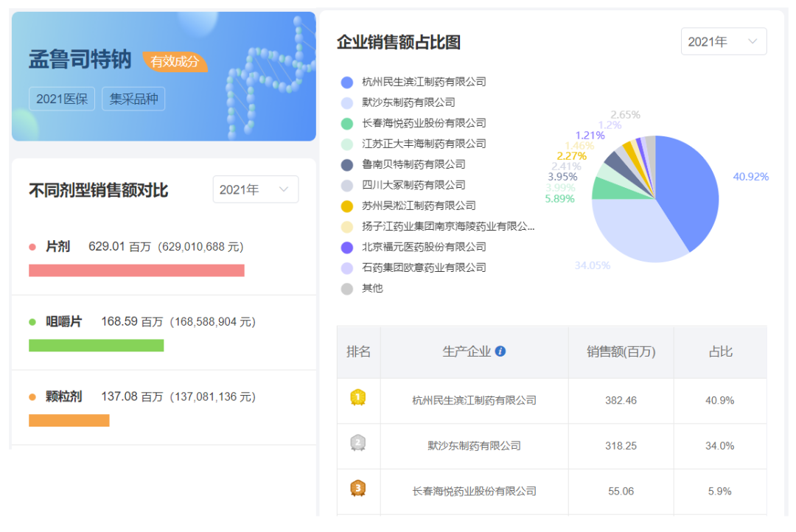Toggle legend 鲁南贝特制药有限公司
Screen dimensions: 796x532
[403, 164]
